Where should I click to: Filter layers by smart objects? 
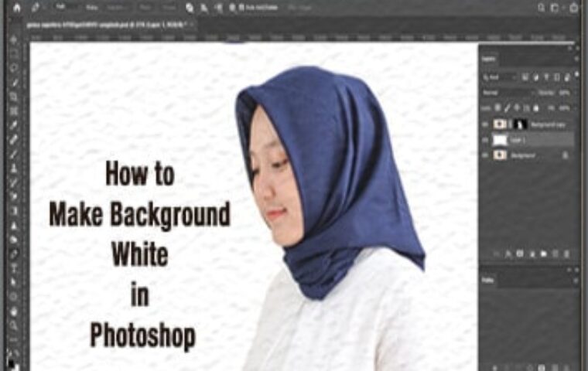coord(567,77)
